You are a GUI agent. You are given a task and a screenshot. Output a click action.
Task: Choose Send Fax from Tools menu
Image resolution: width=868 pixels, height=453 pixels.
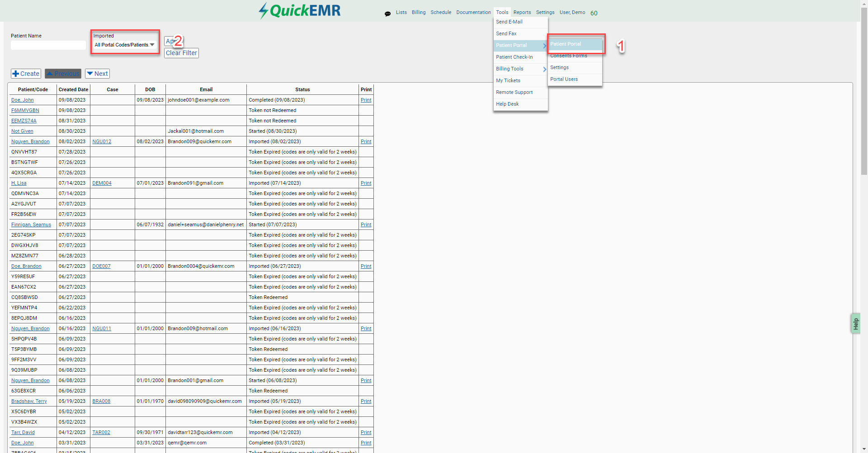click(521, 33)
